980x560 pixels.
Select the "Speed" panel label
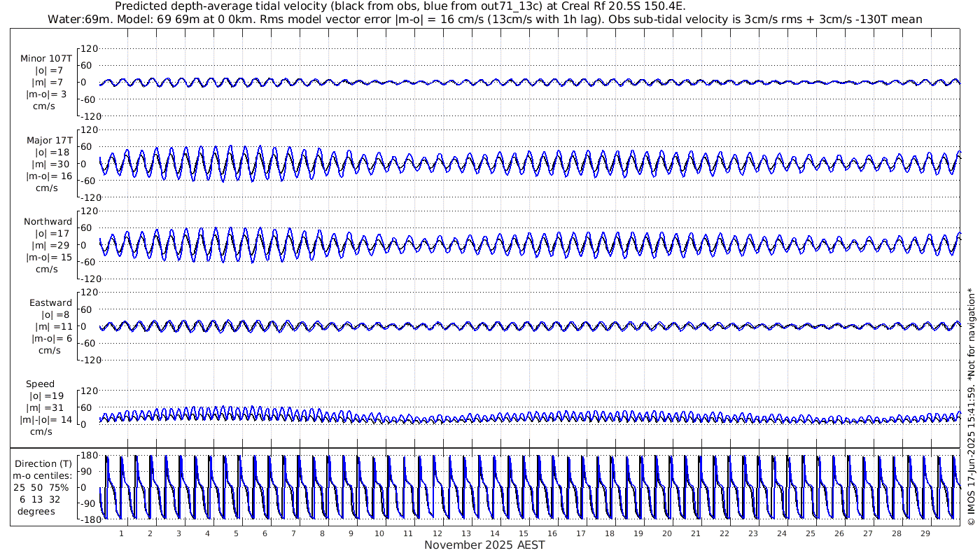(x=41, y=384)
